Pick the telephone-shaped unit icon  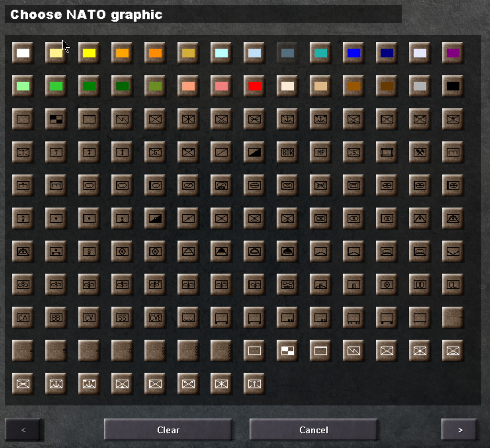[56, 251]
